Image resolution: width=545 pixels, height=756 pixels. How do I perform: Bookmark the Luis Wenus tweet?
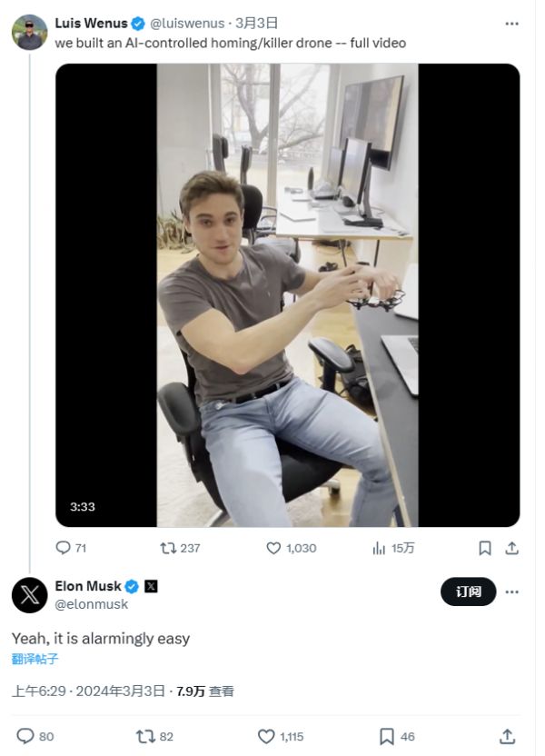(x=485, y=548)
